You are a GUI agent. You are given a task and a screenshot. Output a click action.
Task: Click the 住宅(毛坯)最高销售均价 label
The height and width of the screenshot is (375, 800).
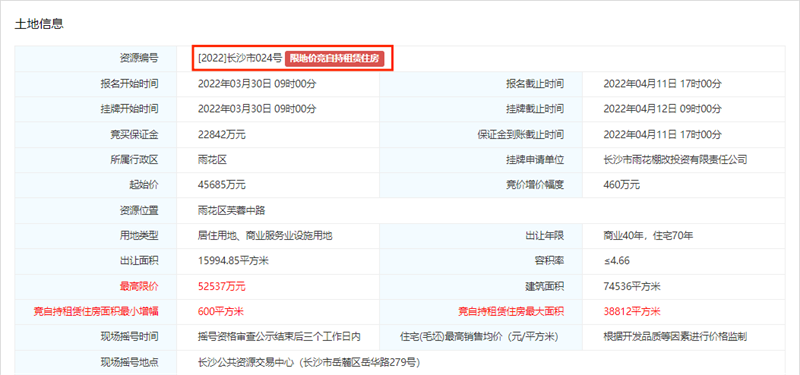point(480,337)
